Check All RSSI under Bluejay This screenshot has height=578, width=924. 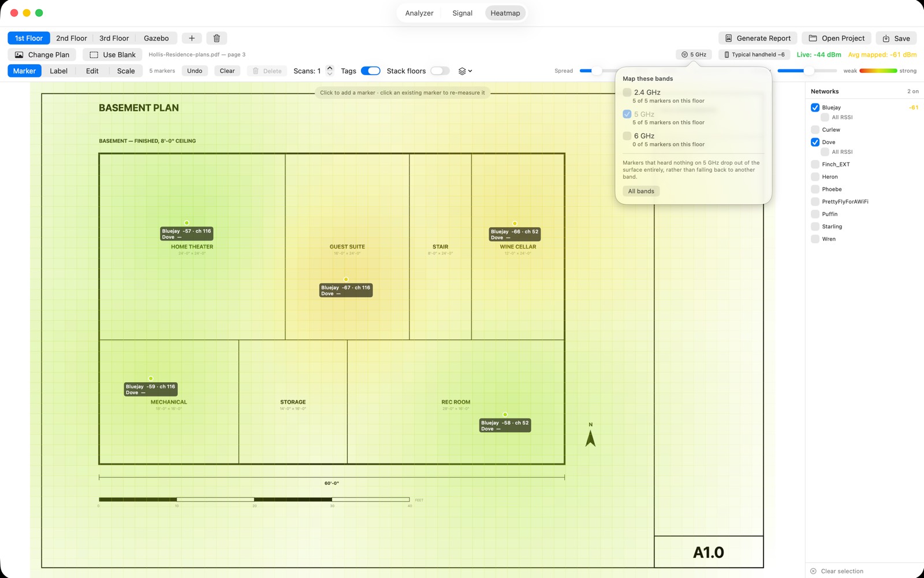[825, 117]
